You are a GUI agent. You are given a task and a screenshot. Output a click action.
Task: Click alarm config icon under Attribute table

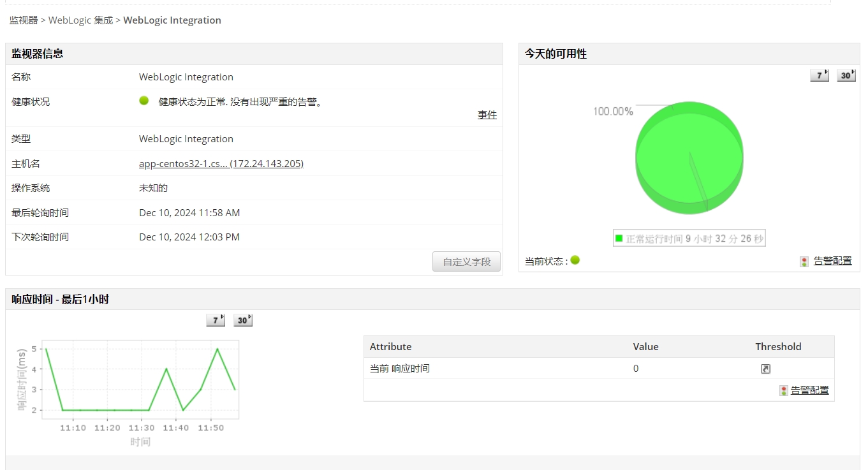pos(784,390)
